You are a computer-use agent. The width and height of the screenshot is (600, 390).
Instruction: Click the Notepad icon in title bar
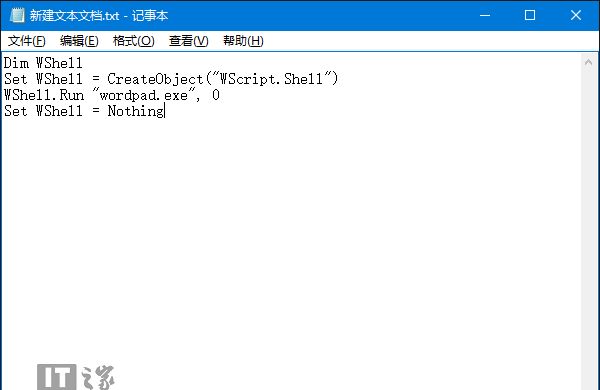(x=17, y=15)
